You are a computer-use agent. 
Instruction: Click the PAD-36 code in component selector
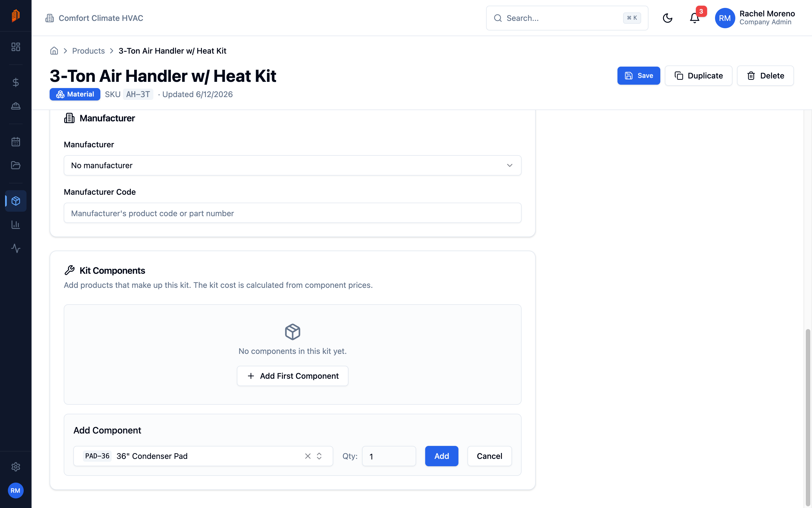click(97, 456)
